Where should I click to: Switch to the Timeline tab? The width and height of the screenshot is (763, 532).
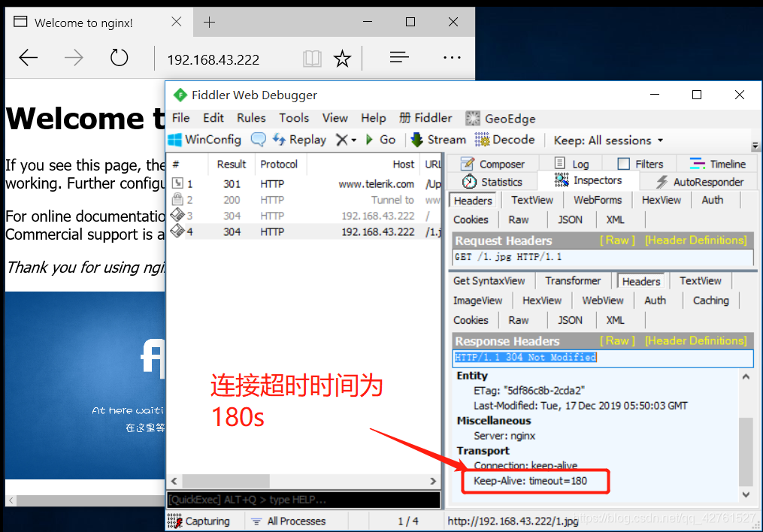click(x=717, y=164)
